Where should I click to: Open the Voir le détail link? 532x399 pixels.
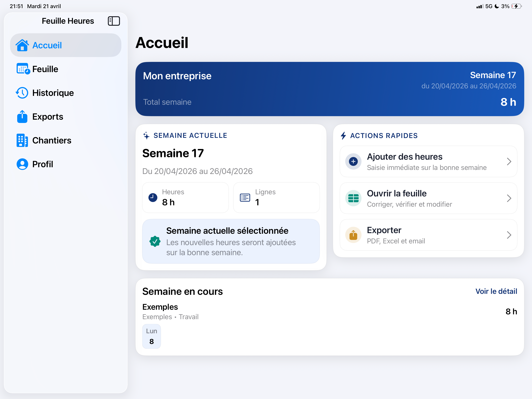(x=496, y=291)
